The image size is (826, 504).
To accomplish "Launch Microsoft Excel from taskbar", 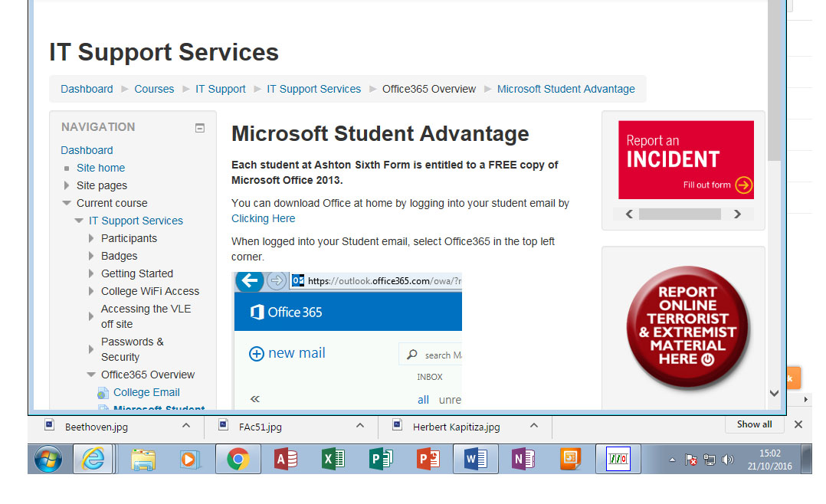I will tap(333, 460).
